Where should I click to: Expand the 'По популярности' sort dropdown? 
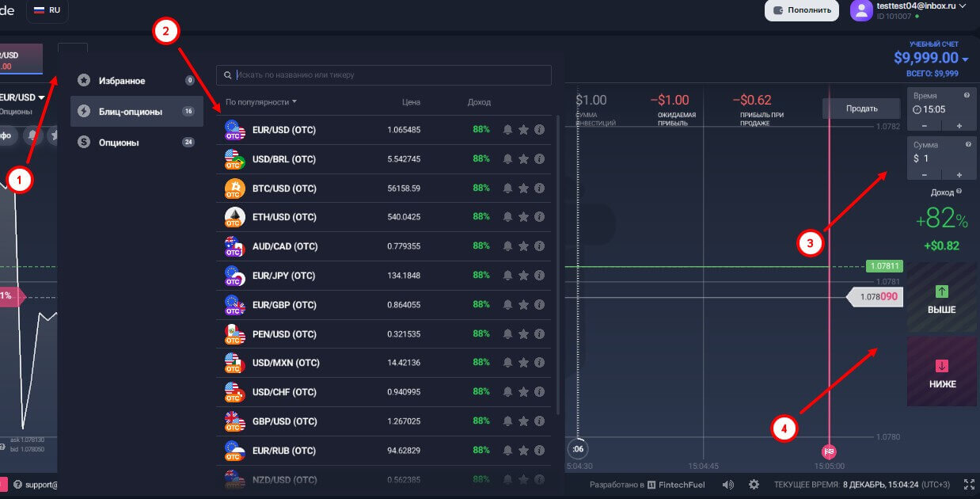tap(261, 102)
